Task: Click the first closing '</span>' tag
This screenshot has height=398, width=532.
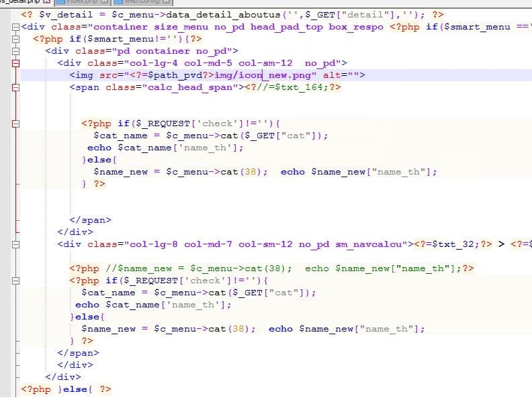Action: point(90,220)
